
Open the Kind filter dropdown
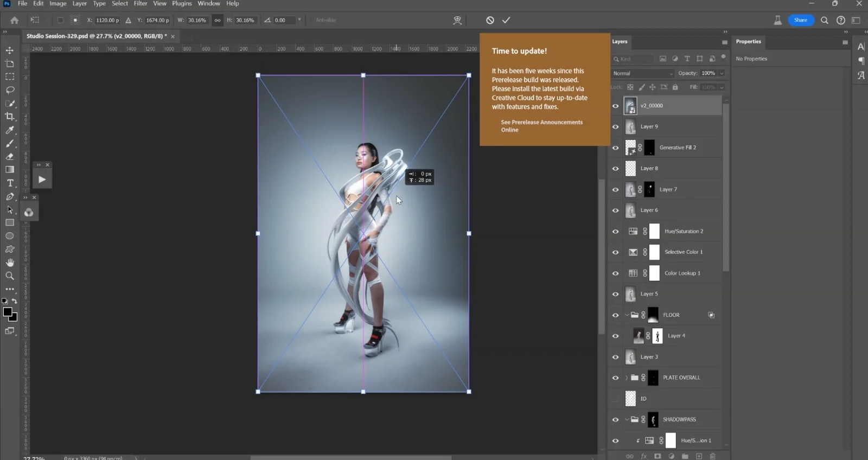634,59
